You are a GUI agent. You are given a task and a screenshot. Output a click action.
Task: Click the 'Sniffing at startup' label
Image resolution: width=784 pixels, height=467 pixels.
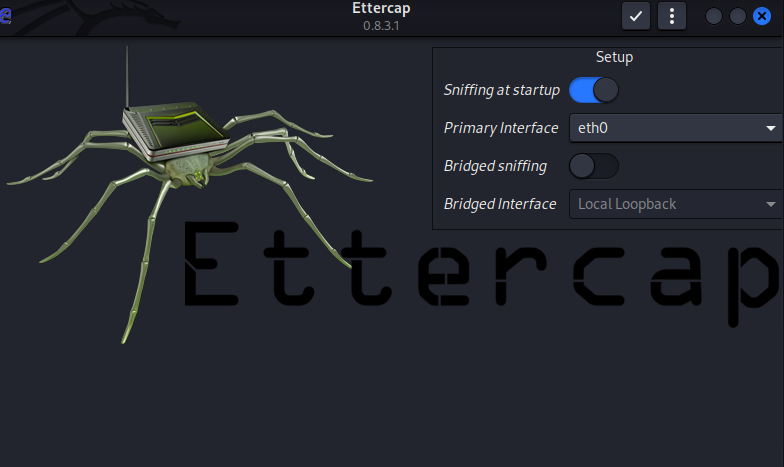[x=502, y=90]
